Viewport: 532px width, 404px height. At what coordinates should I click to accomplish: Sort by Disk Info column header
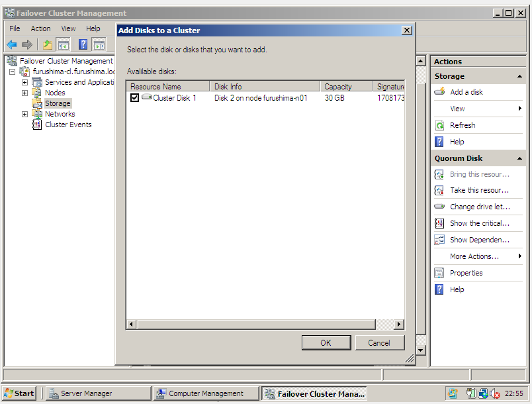[265, 86]
